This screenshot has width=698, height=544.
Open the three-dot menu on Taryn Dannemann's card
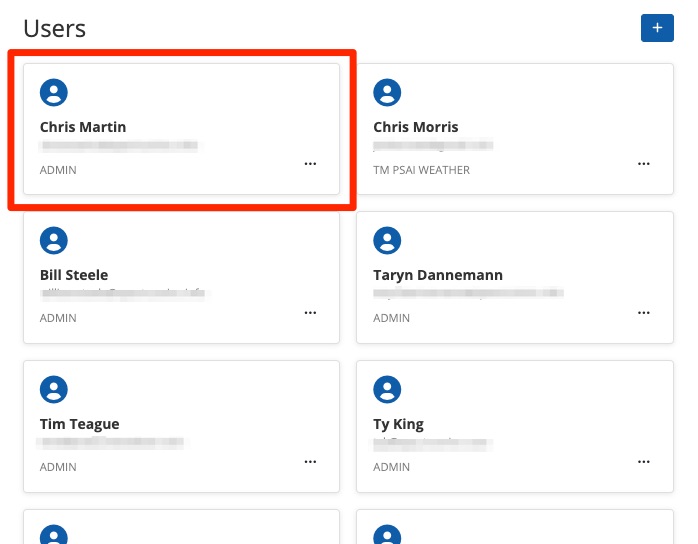(644, 312)
